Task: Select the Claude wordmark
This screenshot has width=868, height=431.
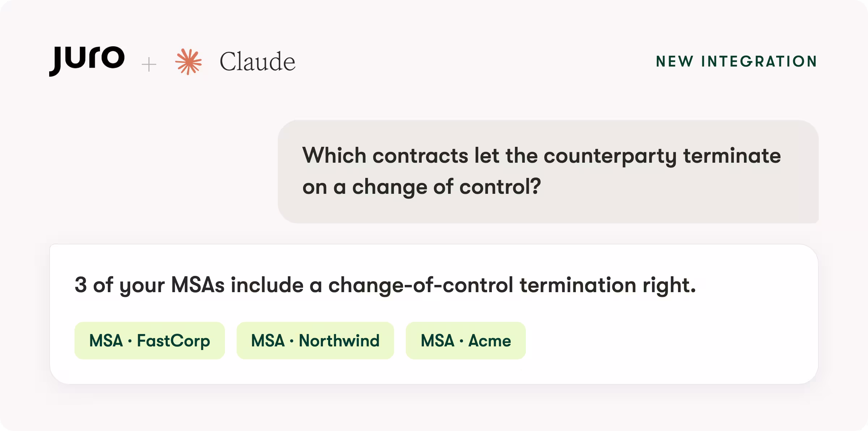Action: (258, 61)
